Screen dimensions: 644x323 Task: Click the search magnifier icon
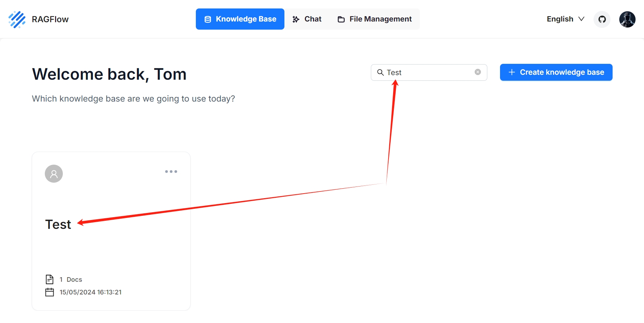click(x=380, y=72)
